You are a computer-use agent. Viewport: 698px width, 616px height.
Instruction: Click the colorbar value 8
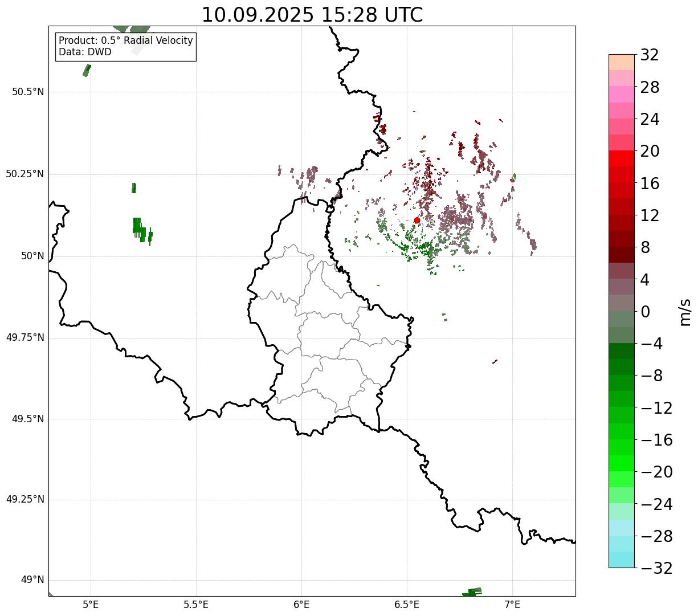tap(645, 247)
